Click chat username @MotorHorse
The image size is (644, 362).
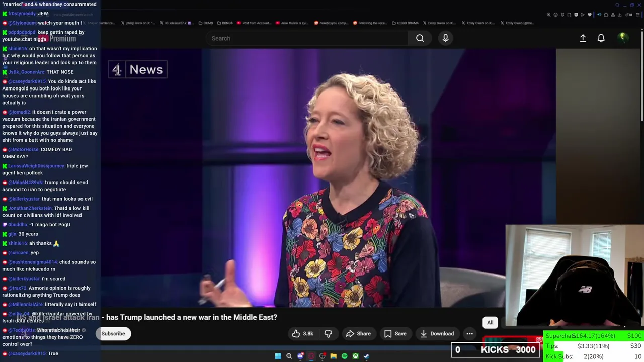point(23,149)
